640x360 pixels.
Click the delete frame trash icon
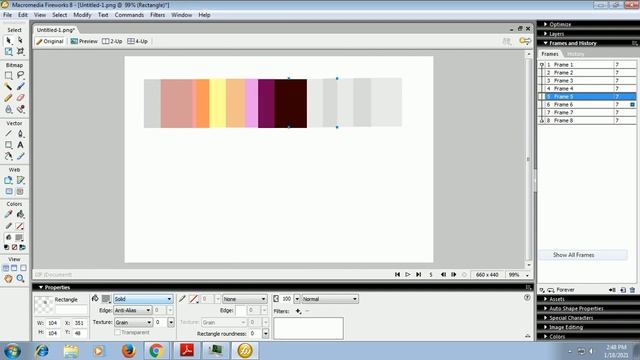pos(632,290)
